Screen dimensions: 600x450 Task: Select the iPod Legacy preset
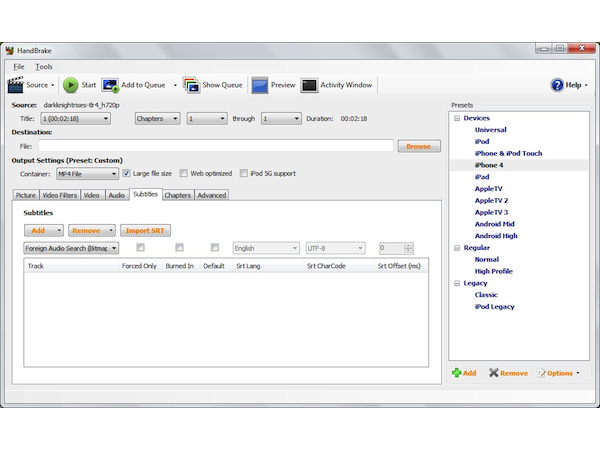click(x=494, y=307)
